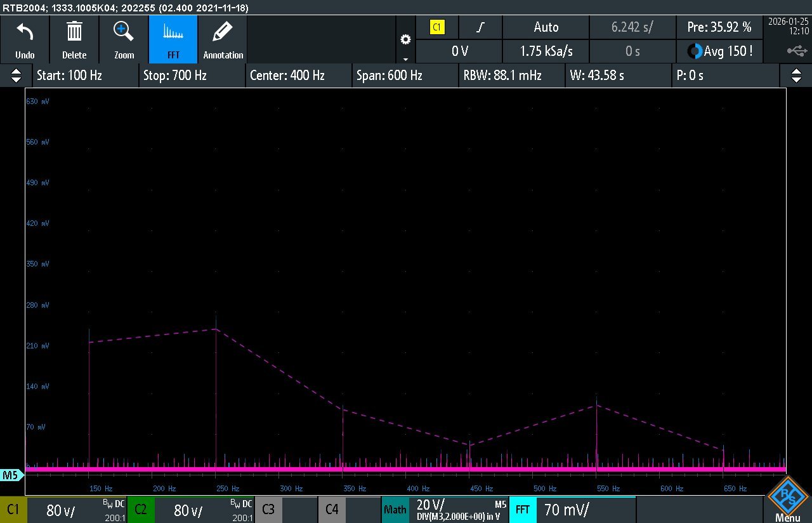812x523 pixels.
Task: Click the Avg 150 acquisition button
Action: click(720, 51)
